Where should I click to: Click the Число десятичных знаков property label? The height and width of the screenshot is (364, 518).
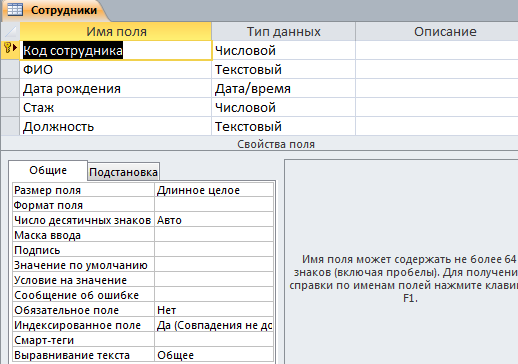pos(83,220)
